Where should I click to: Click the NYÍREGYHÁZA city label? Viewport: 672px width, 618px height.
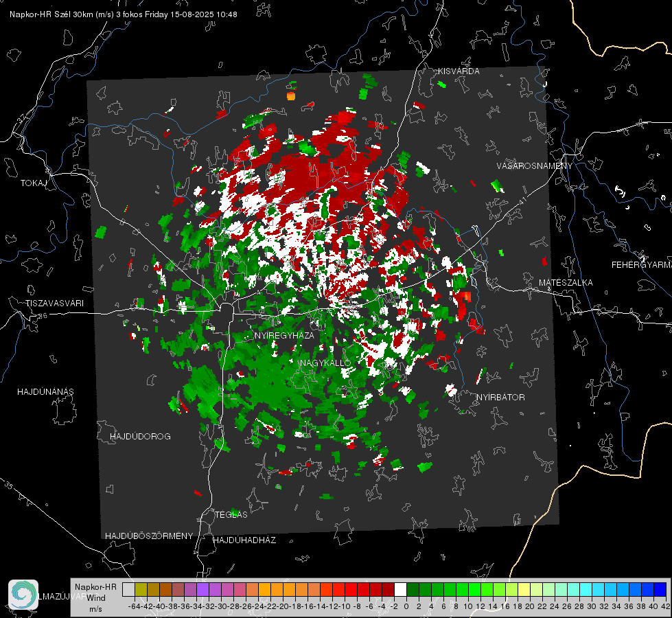(x=284, y=335)
